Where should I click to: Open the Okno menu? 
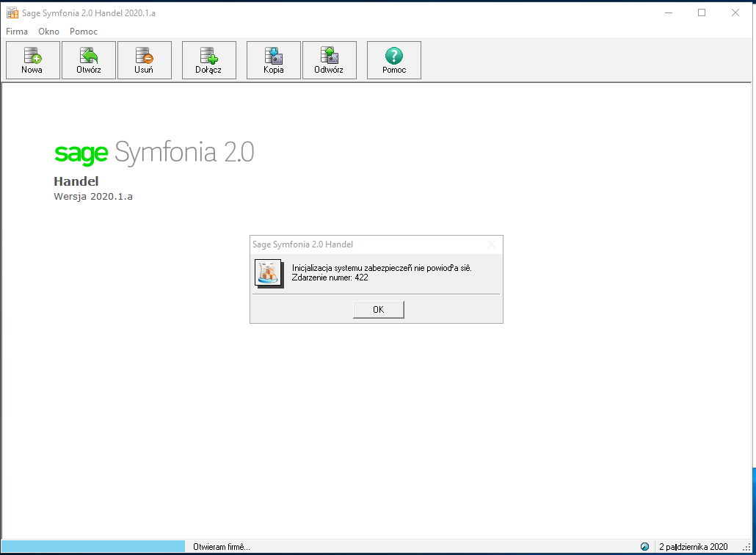(x=48, y=32)
